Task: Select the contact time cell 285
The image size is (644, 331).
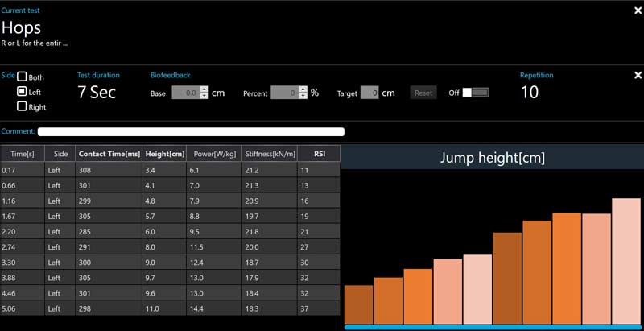Action: tap(109, 232)
